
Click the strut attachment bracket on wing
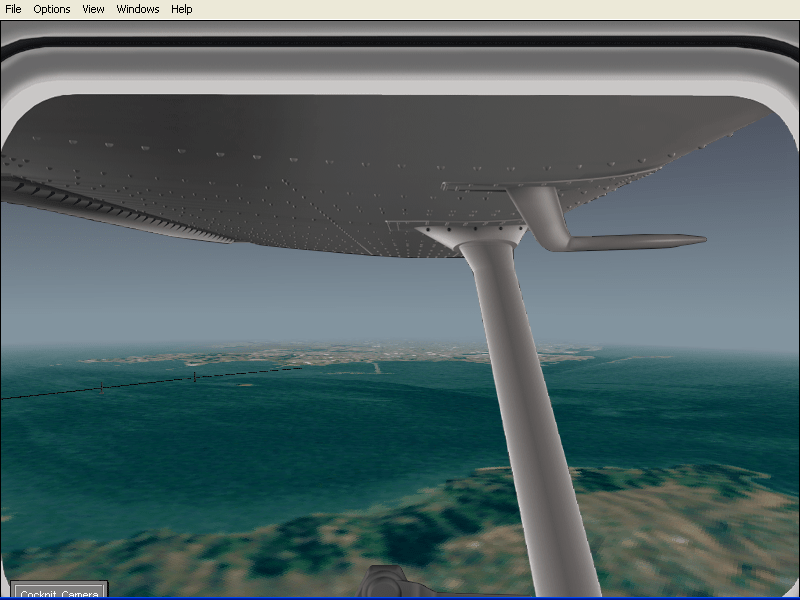tap(470, 234)
